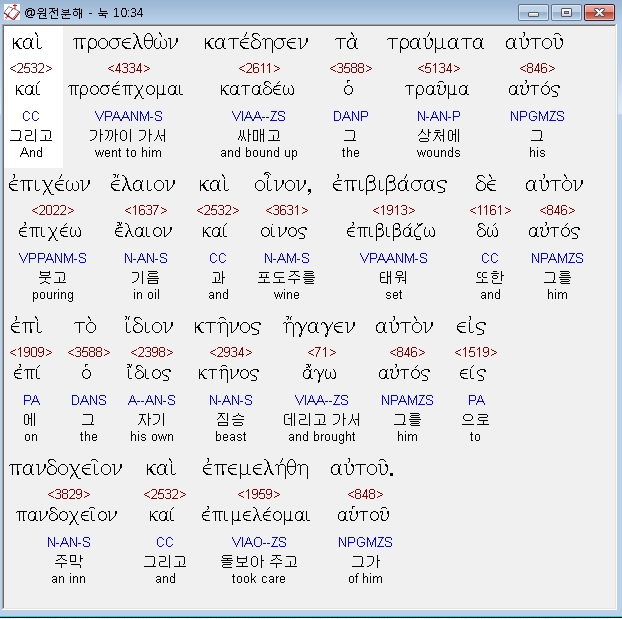The image size is (622, 619).
Task: Open Strong's number <1161>
Action: (x=490, y=210)
